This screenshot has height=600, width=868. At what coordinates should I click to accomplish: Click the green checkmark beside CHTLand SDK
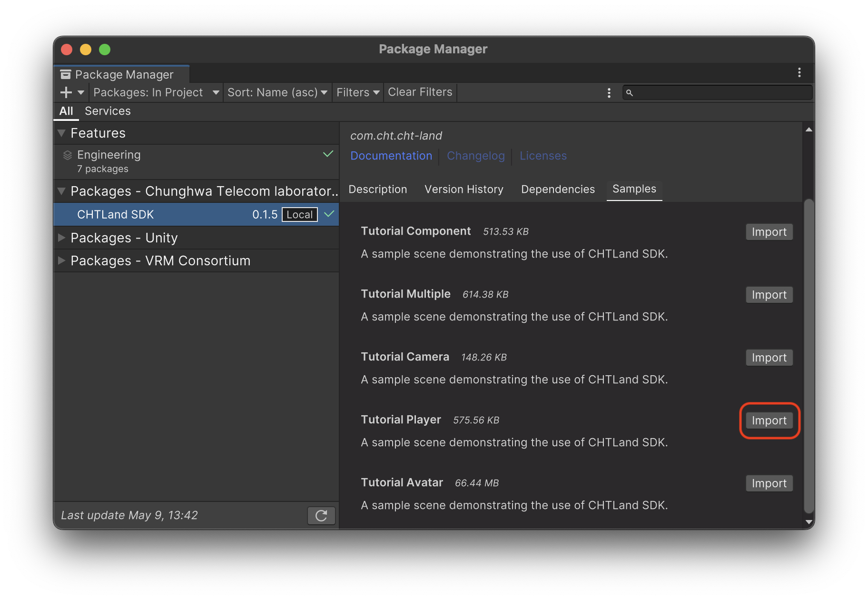(x=328, y=214)
